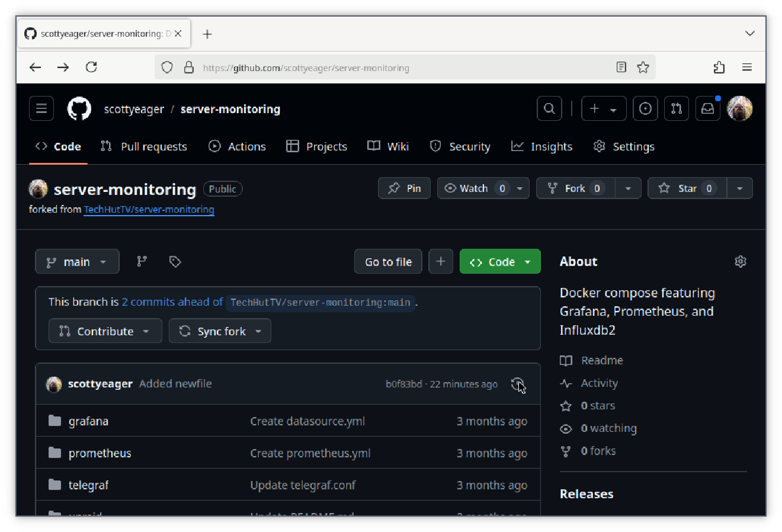Open About settings with the gear icon

tap(741, 261)
